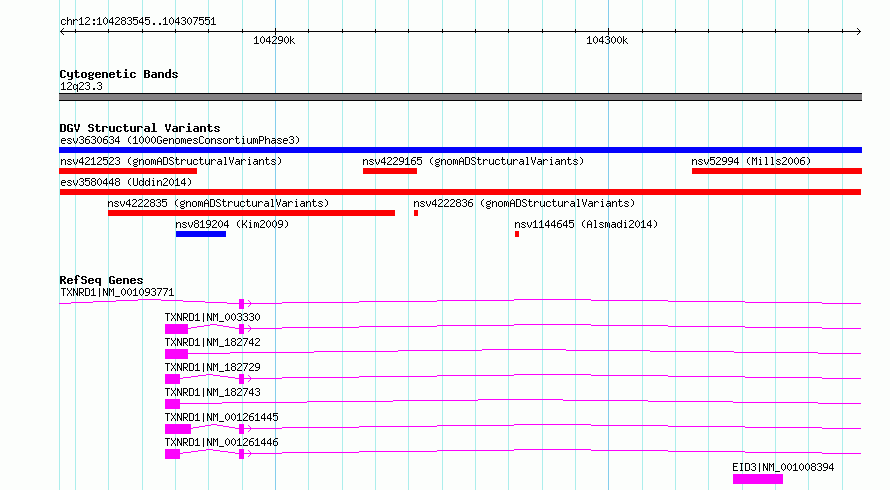This screenshot has width=890, height=490.
Task: Click the esv3630634 (1000GenomesConsortiumPhase3) label
Action: point(180,140)
